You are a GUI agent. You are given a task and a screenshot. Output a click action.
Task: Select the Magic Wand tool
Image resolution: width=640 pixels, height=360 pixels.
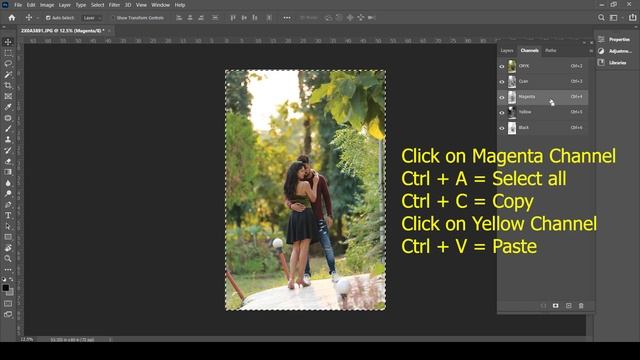pos(8,74)
